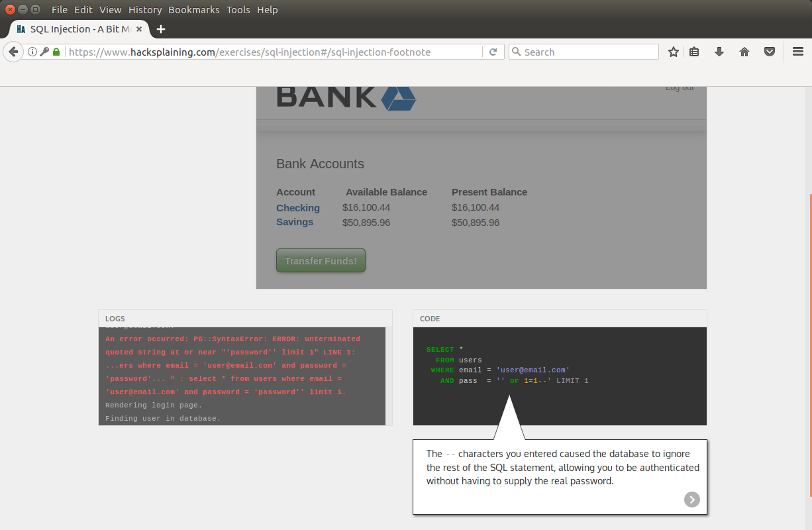Show bookmarks list icon
This screenshot has width=812, height=530.
point(694,52)
